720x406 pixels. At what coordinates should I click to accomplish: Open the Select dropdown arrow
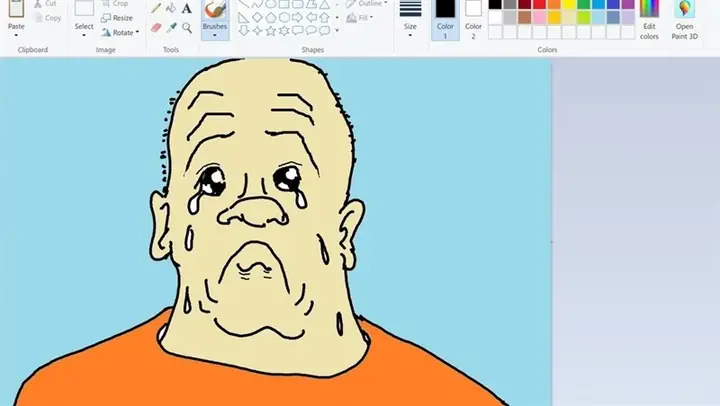click(84, 36)
